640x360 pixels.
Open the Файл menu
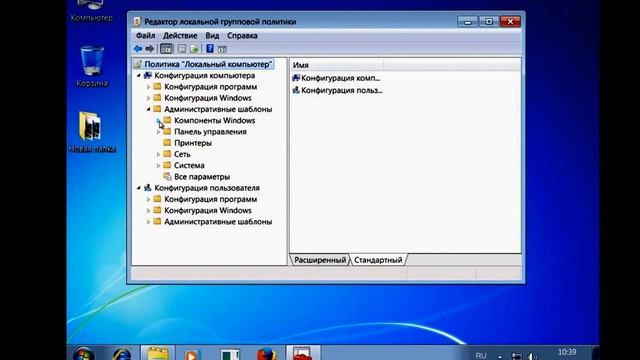(145, 36)
